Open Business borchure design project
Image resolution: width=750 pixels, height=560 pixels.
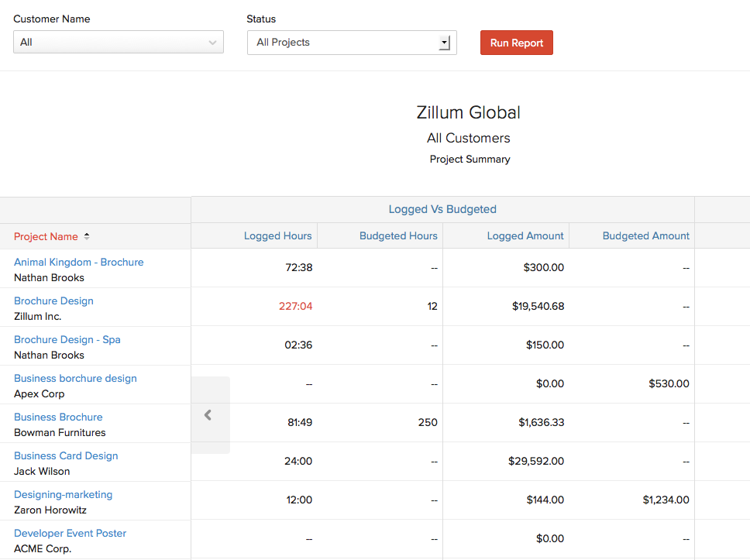point(75,379)
